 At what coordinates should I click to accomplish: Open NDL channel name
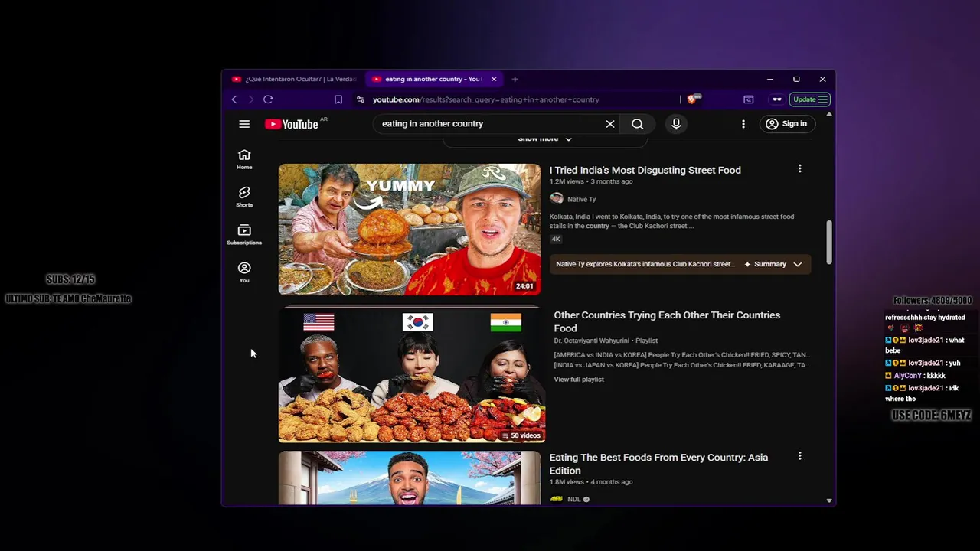click(573, 499)
